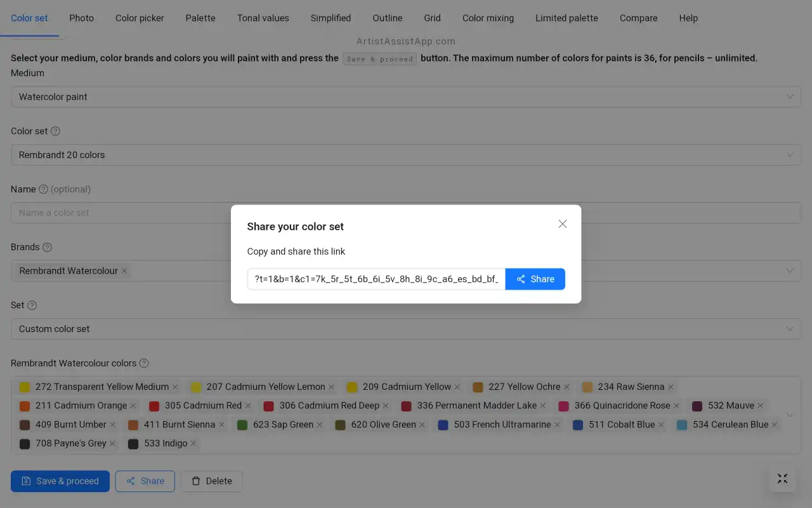The width and height of the screenshot is (812, 508).
Task: Click the Set help question icon
Action: 32,305
